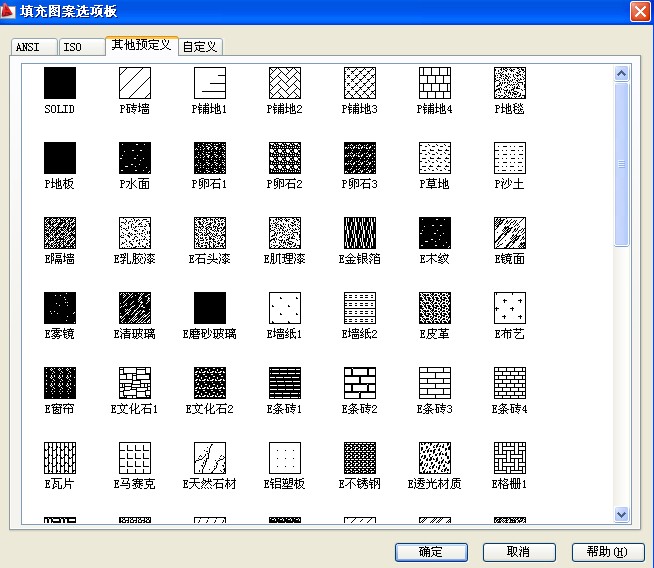Pick the E金银箔 foil pattern
The height and width of the screenshot is (568, 654).
pos(360,233)
